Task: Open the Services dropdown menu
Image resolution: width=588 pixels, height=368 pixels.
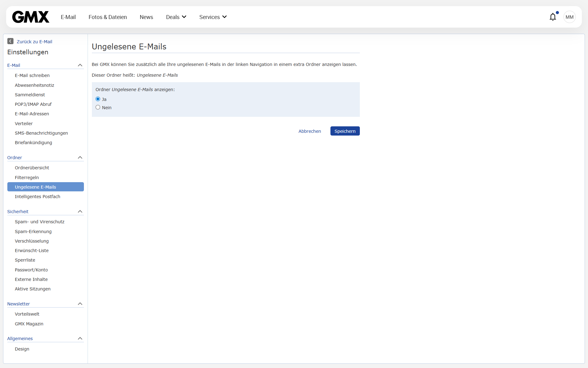Action: (213, 17)
